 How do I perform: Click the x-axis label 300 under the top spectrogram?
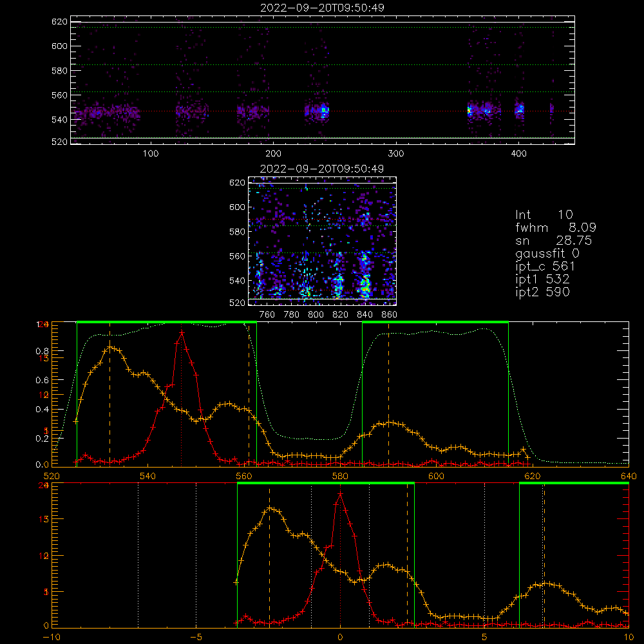(396, 154)
